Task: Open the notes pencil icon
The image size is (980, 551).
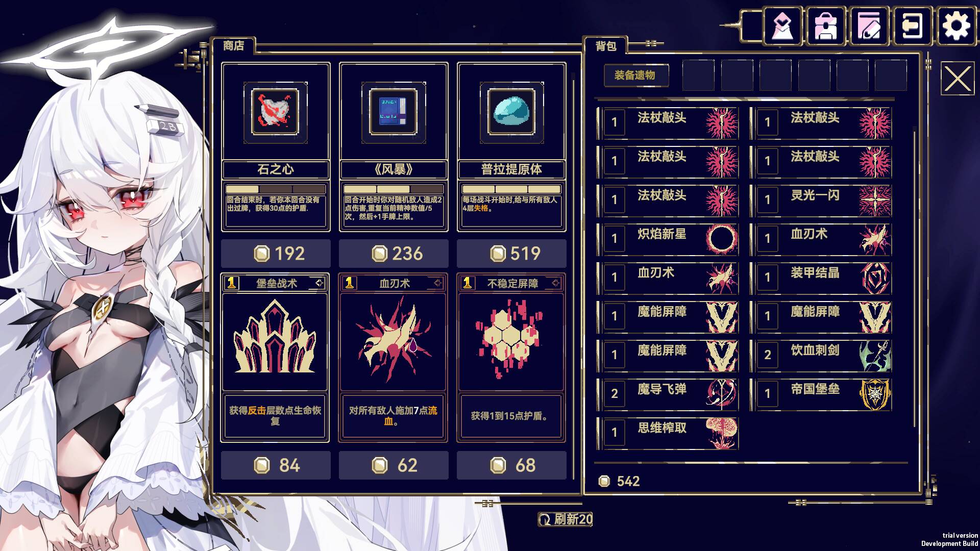Action: (x=869, y=26)
